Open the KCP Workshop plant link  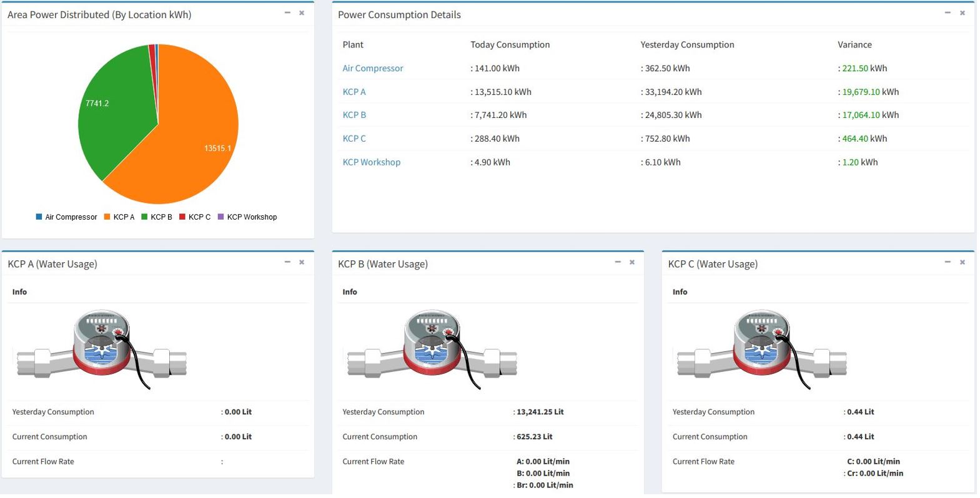point(371,162)
